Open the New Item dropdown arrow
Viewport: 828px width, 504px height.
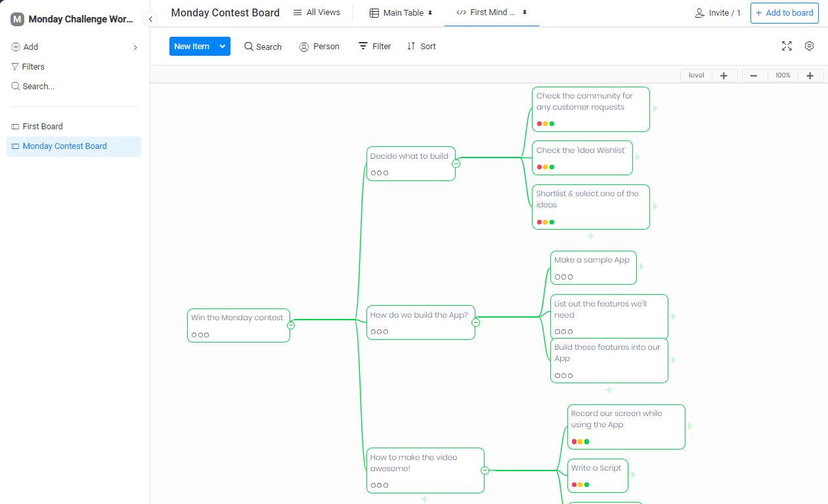[x=223, y=46]
